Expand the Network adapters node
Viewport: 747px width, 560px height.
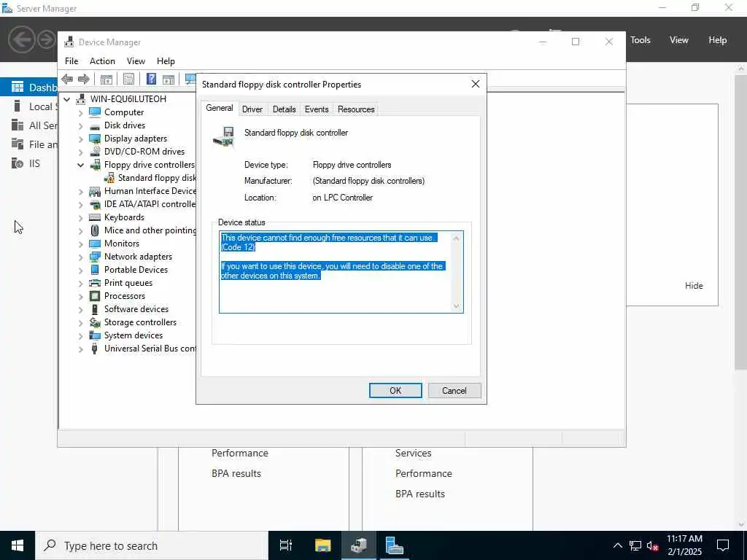pos(80,257)
